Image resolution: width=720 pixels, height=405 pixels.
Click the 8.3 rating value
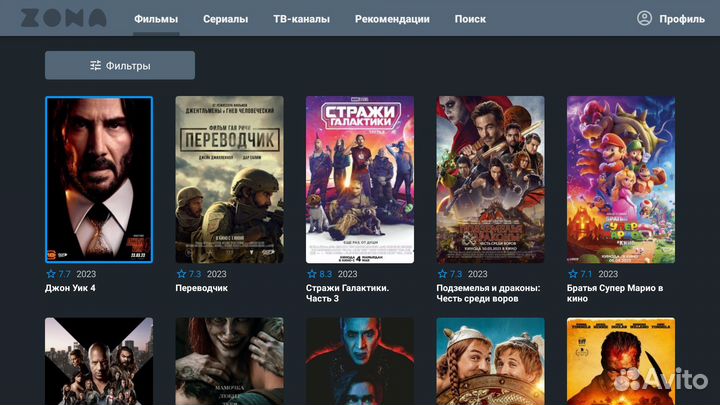pos(326,274)
